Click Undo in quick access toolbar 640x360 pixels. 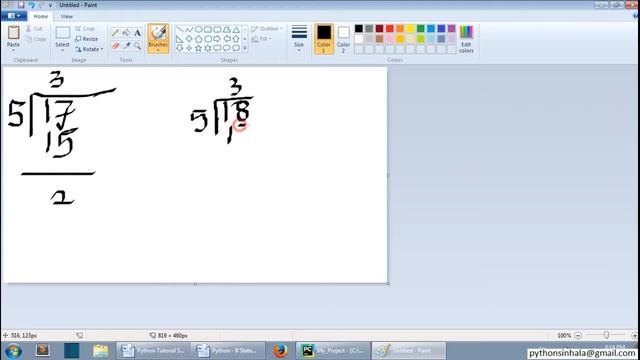pyautogui.click(x=31, y=5)
